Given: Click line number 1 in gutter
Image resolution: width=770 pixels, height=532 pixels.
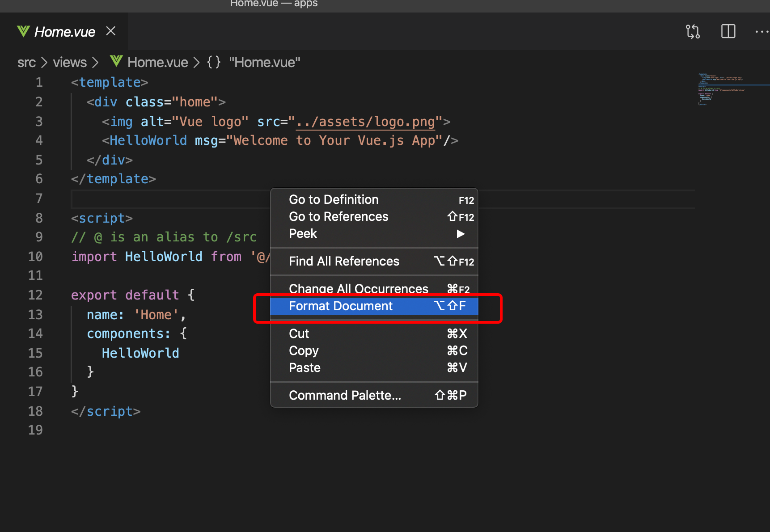Looking at the screenshot, I should click(x=39, y=82).
